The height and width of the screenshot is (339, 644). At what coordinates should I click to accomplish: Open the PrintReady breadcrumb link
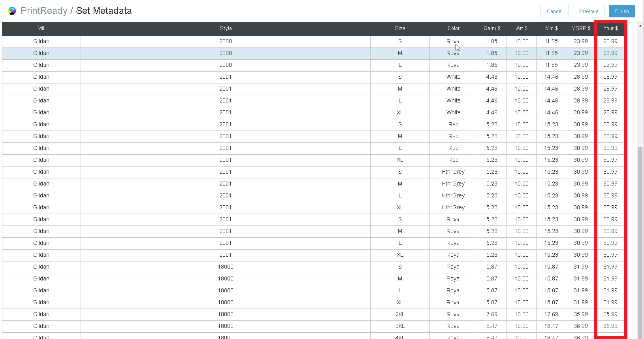point(44,11)
